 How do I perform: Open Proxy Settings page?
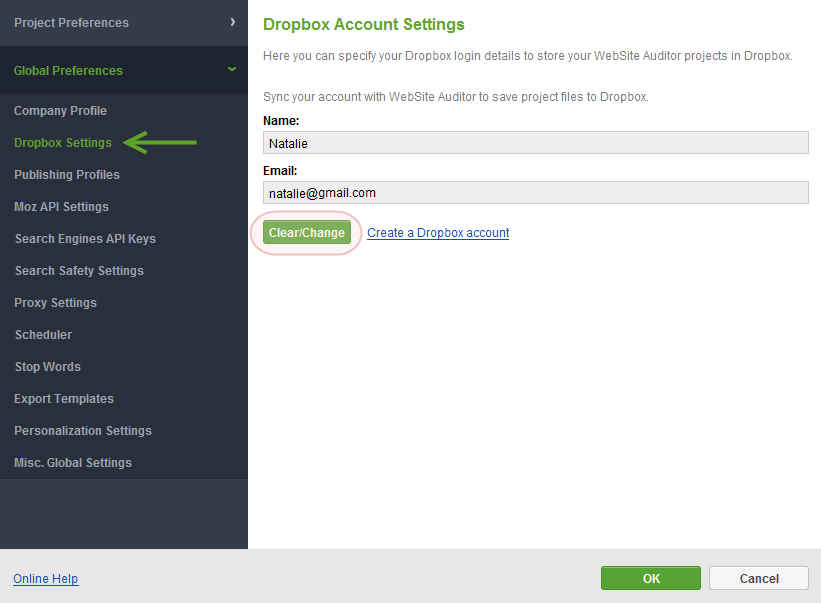coord(55,302)
